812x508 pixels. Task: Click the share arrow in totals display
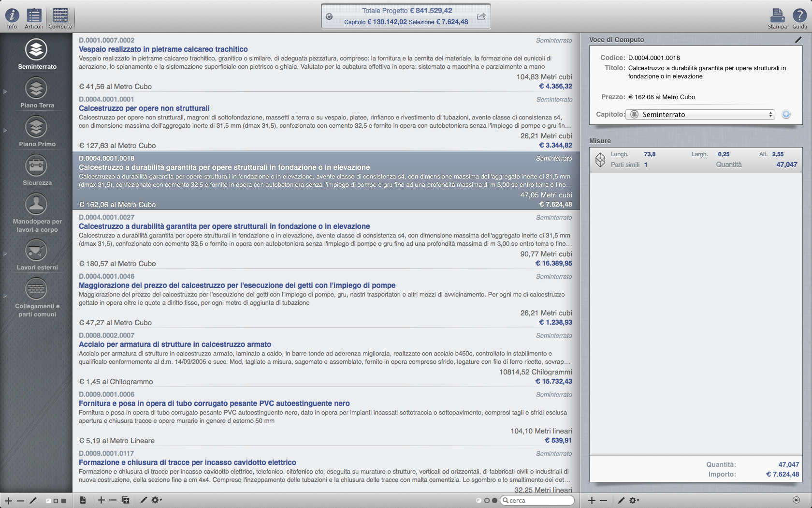[481, 16]
